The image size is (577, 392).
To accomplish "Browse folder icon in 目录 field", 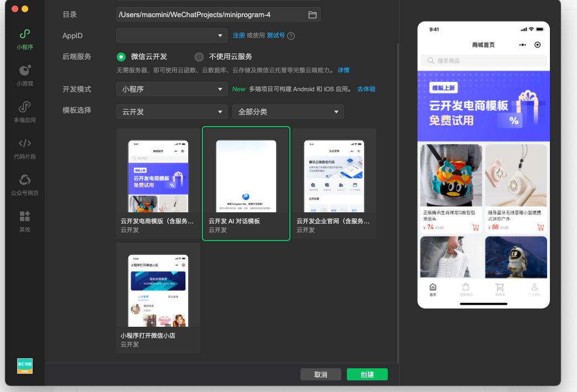I will [x=313, y=15].
